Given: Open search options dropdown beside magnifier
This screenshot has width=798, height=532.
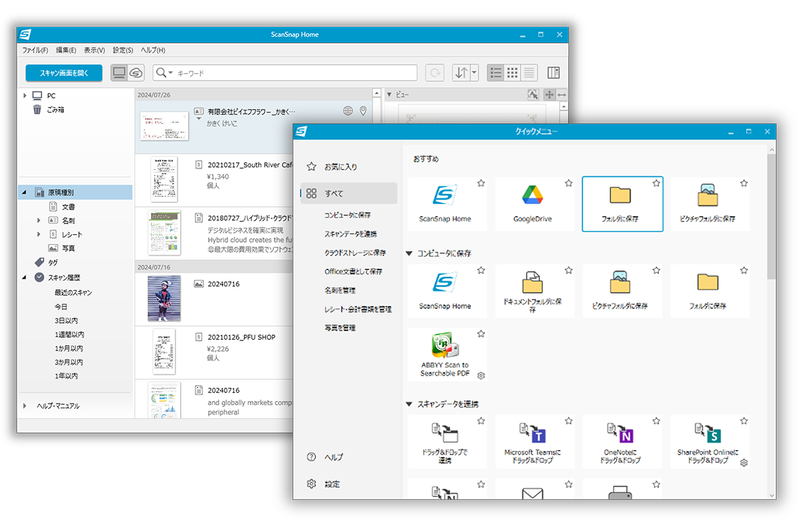Looking at the screenshot, I should click(x=171, y=73).
